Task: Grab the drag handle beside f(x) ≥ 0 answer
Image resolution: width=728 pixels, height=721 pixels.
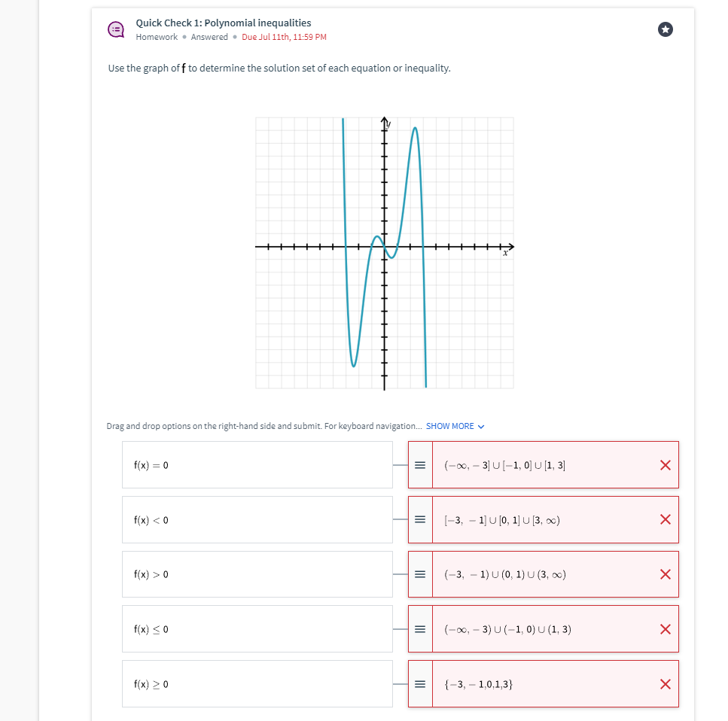Action: tap(419, 683)
